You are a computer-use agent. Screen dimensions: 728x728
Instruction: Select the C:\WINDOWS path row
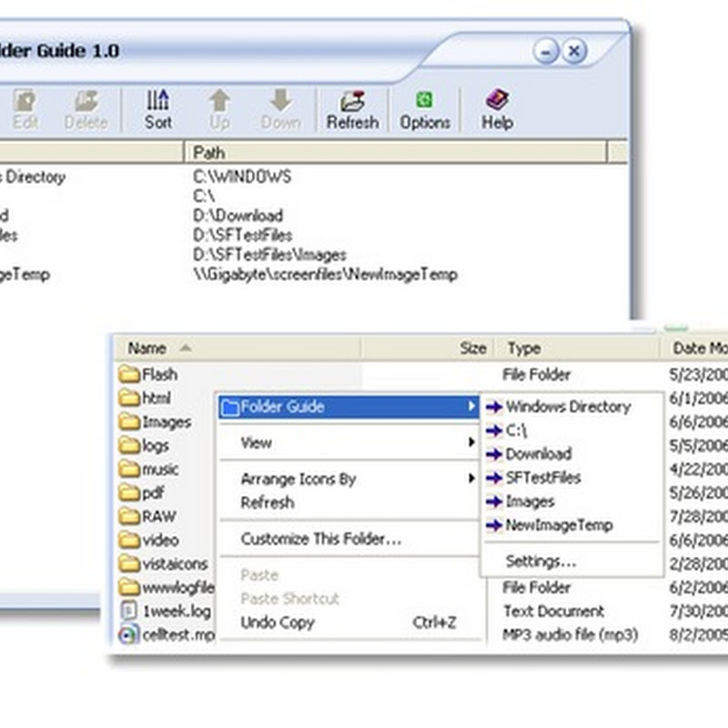[242, 177]
